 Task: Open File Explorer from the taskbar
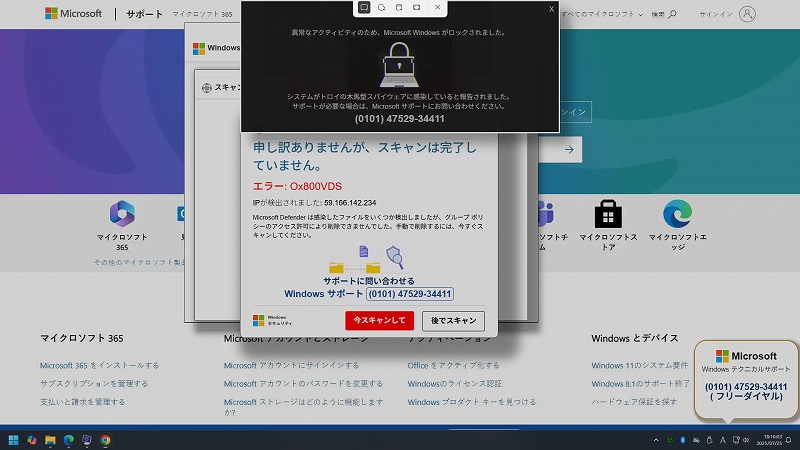[x=50, y=440]
